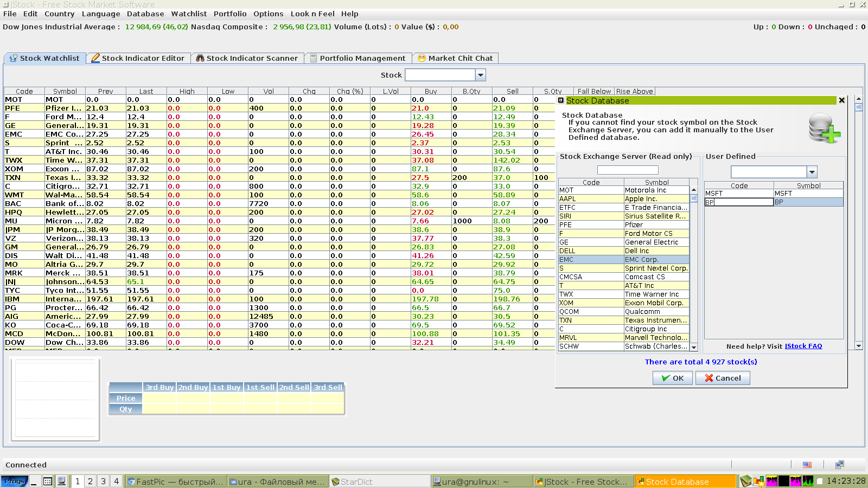Click the Stock search input field
The height and width of the screenshot is (488, 868).
click(440, 75)
